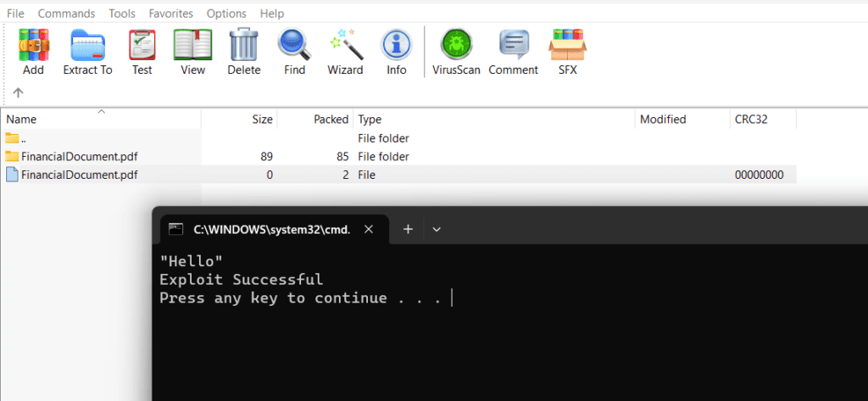Screen dimensions: 868x401
Task: Open the File menu
Action: pyautogui.click(x=15, y=14)
